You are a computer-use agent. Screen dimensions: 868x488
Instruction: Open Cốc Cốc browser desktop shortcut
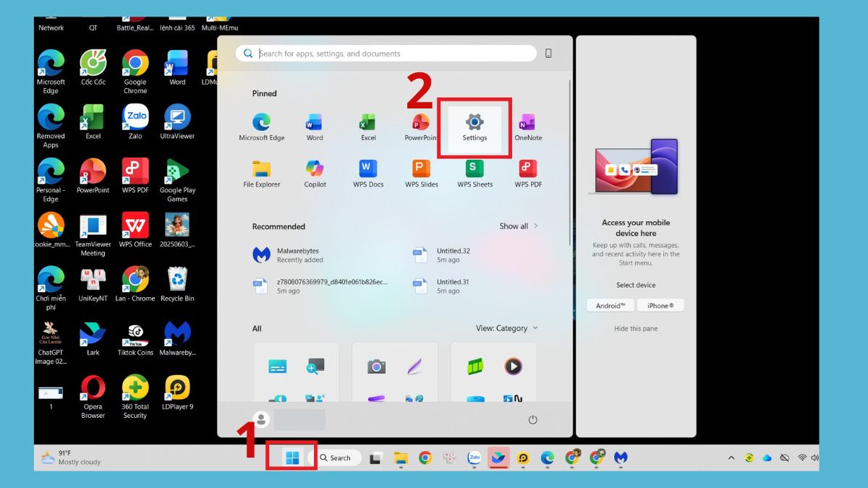93,69
